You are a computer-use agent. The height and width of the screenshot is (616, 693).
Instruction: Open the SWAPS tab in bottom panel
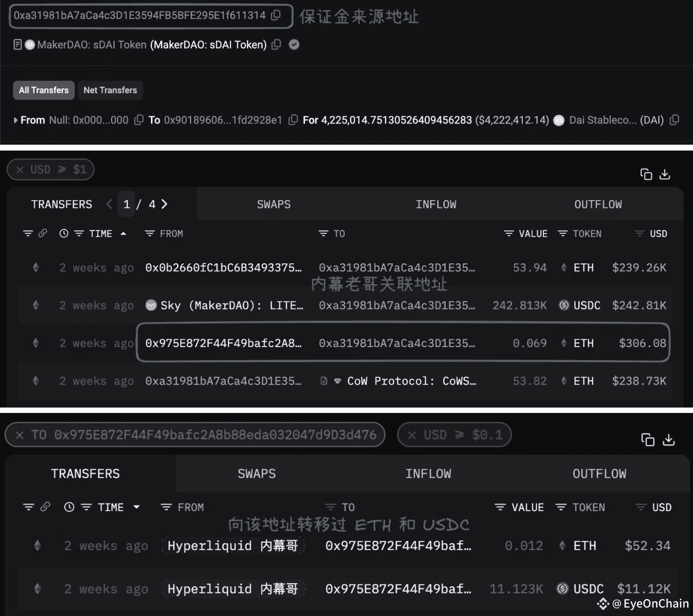coord(257,474)
